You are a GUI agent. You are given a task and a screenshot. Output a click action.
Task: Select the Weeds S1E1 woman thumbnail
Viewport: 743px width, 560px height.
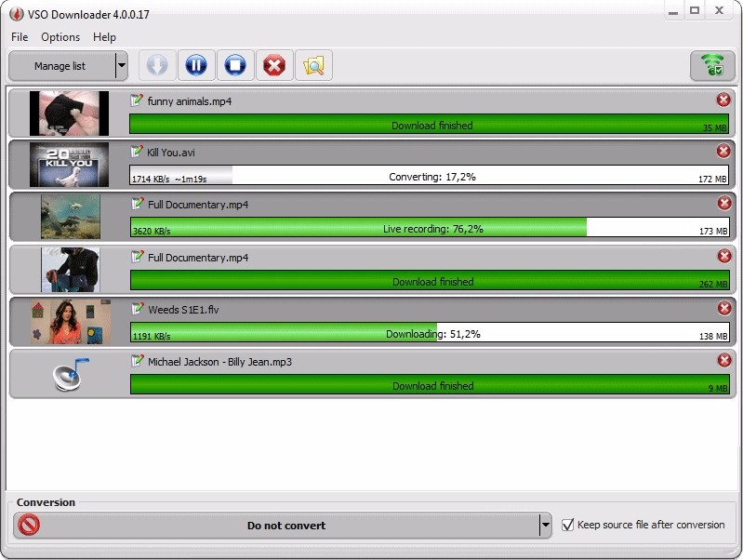[71, 322]
